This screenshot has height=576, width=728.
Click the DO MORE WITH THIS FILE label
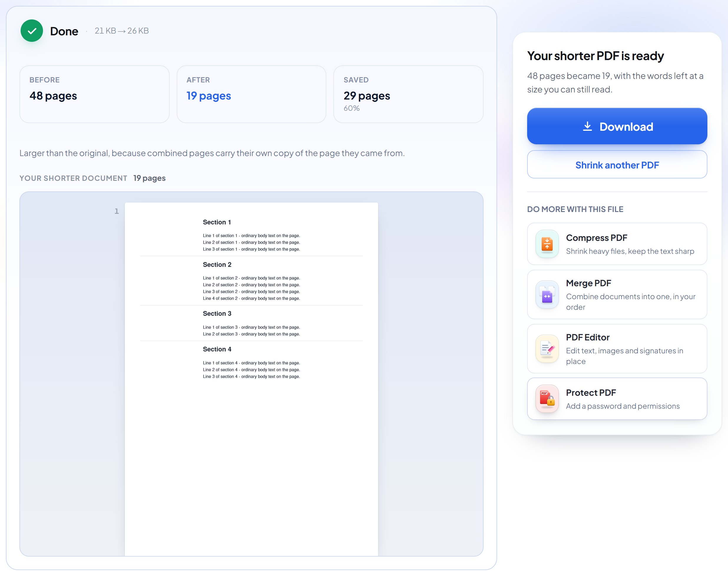(575, 209)
